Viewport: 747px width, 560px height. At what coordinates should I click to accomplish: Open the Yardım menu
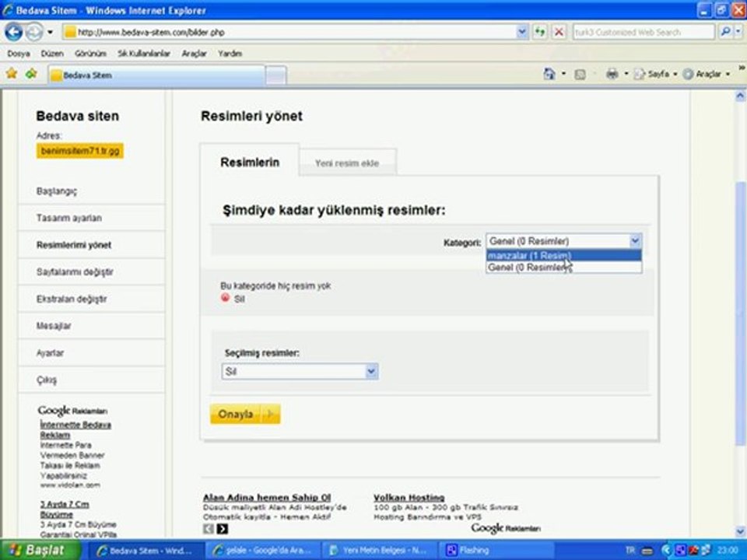(x=230, y=54)
